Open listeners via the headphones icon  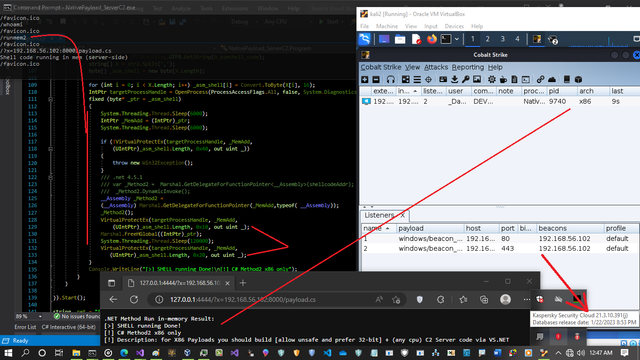click(x=391, y=80)
